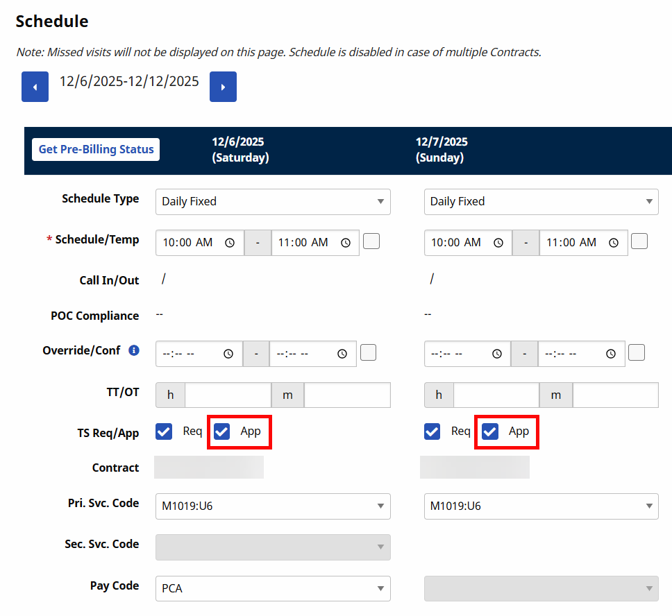Viewport: 672px width, 616px height.
Task: Open clock picker for Saturday override start time
Action: (x=228, y=354)
